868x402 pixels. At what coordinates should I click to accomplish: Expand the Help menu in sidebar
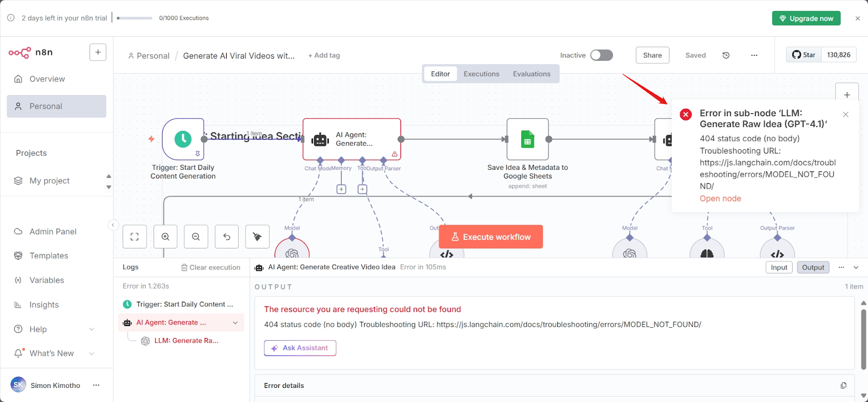[91, 329]
